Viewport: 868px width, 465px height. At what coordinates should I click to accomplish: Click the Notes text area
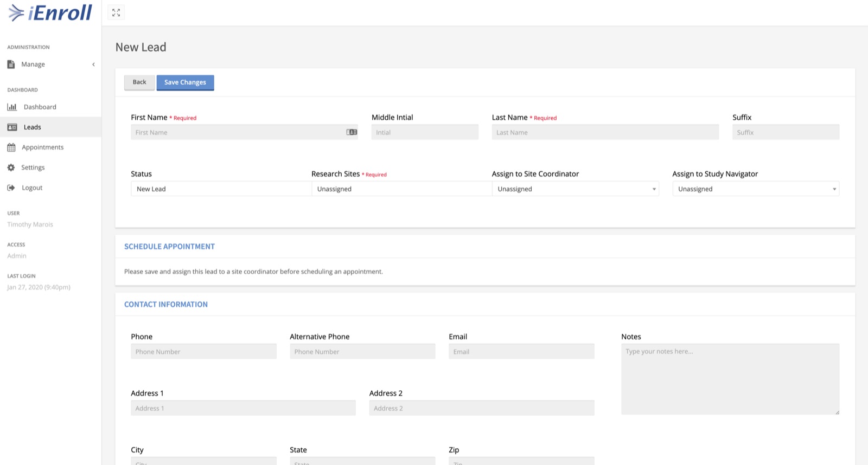point(730,379)
